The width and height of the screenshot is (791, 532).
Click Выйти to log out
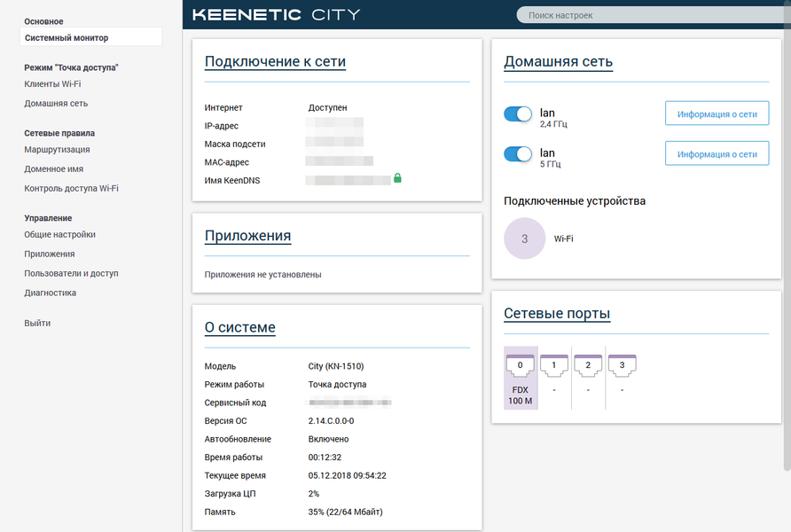click(37, 324)
